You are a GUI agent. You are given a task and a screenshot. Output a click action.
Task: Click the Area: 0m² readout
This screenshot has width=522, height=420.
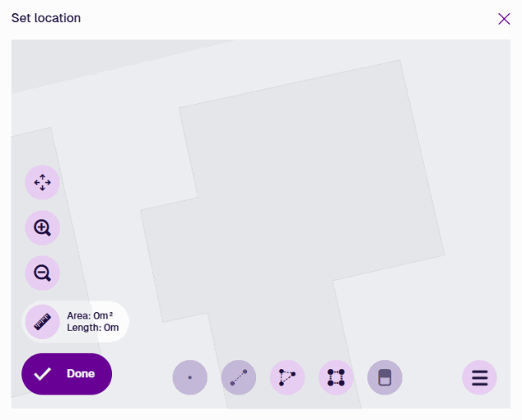(90, 315)
